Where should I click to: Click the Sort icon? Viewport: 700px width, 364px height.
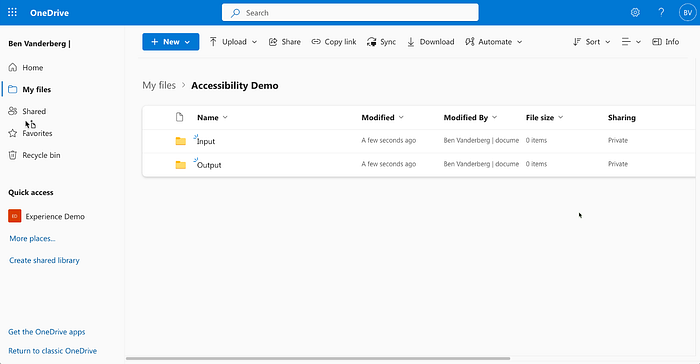577,42
